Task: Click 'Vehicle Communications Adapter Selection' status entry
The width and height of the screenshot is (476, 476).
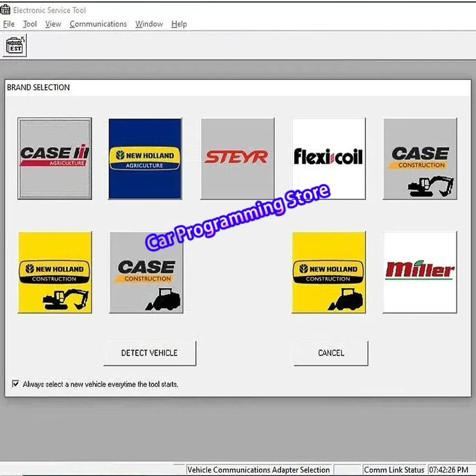Action: point(258,470)
